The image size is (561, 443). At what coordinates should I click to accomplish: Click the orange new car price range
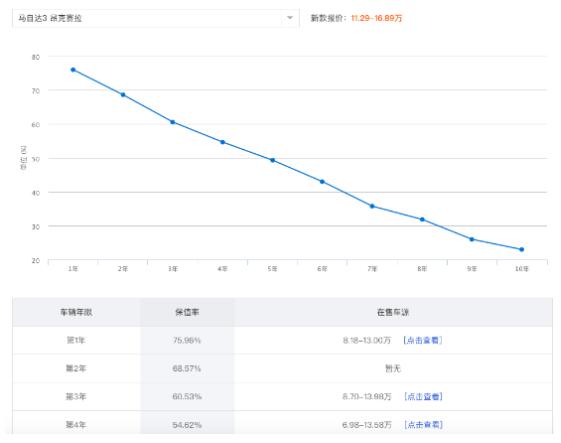coord(376,18)
